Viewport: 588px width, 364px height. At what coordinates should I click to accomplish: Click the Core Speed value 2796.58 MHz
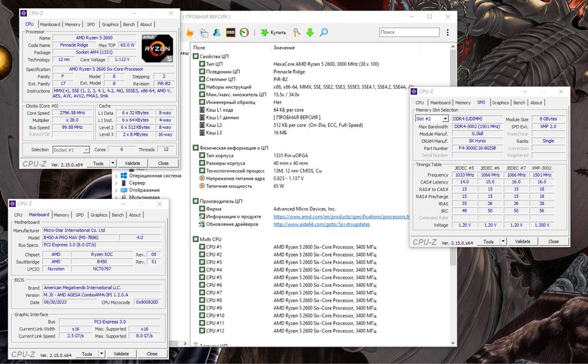[x=72, y=113]
